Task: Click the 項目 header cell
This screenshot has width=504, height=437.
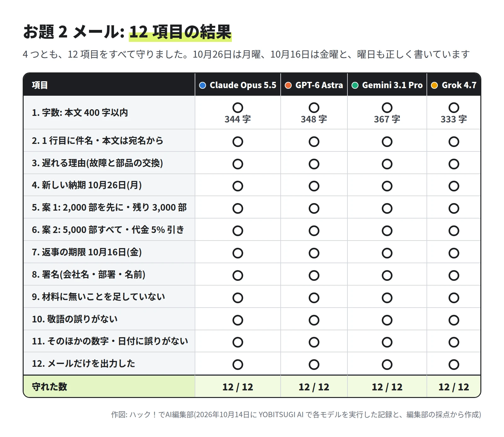Action: (x=109, y=85)
